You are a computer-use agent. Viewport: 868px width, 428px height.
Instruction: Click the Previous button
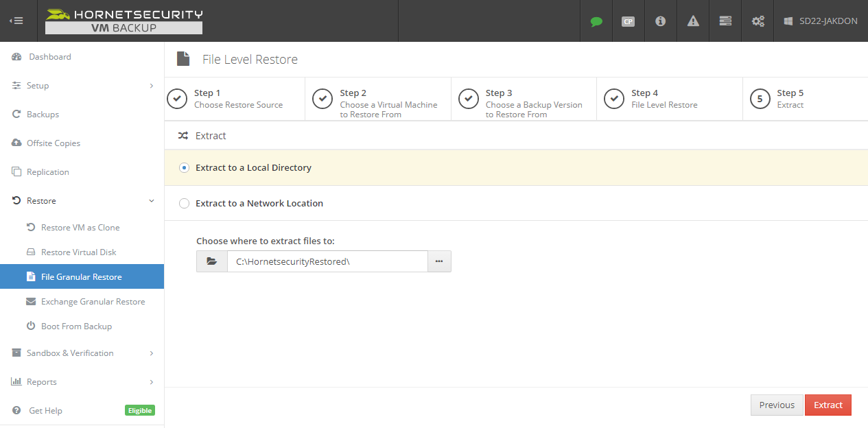point(777,405)
